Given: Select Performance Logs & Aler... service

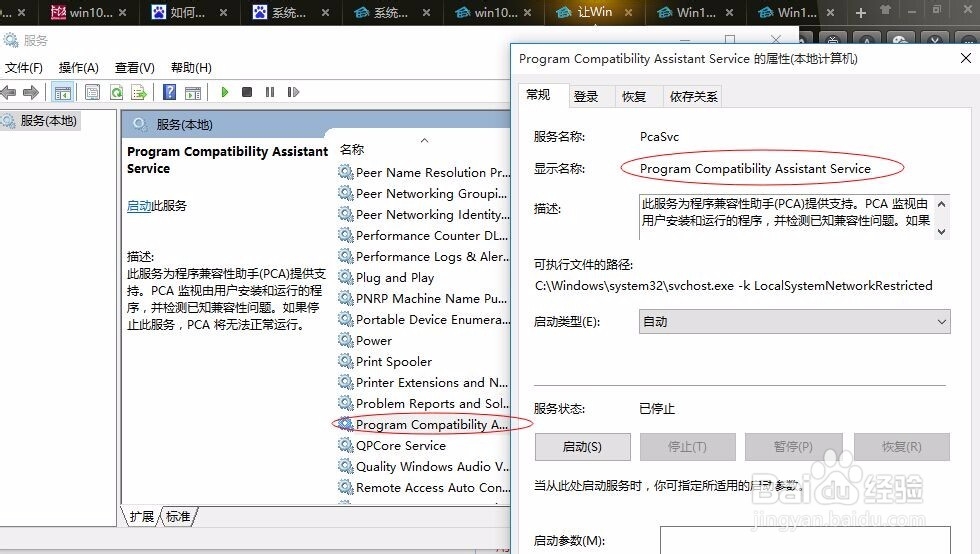Looking at the screenshot, I should point(424,256).
